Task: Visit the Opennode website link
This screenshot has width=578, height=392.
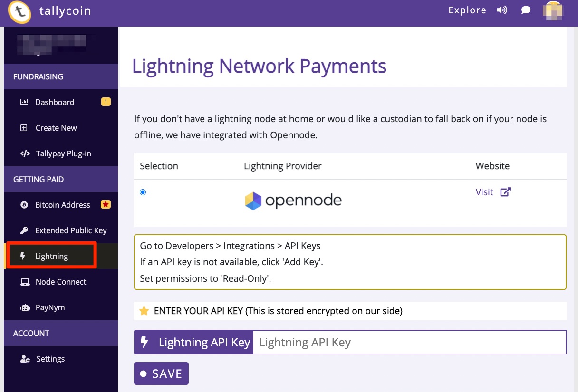Action: coord(484,192)
